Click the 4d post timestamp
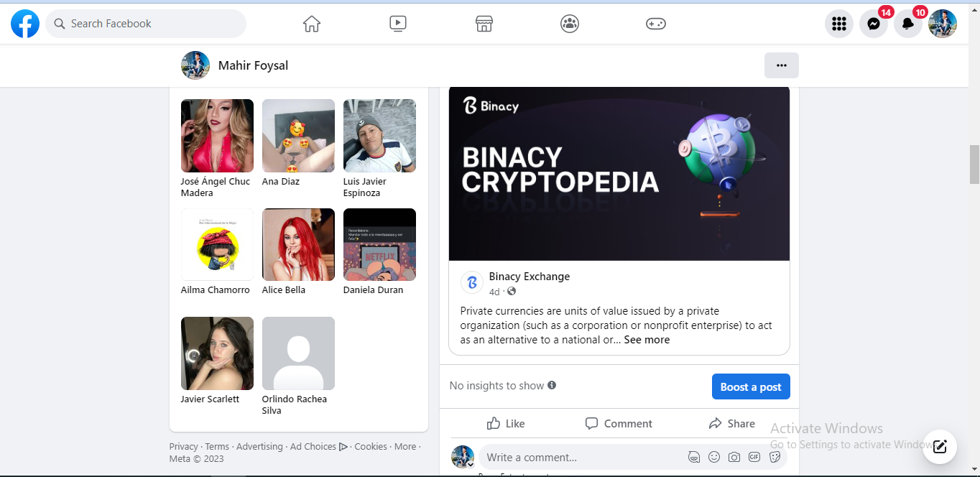This screenshot has height=477, width=980. tap(494, 292)
